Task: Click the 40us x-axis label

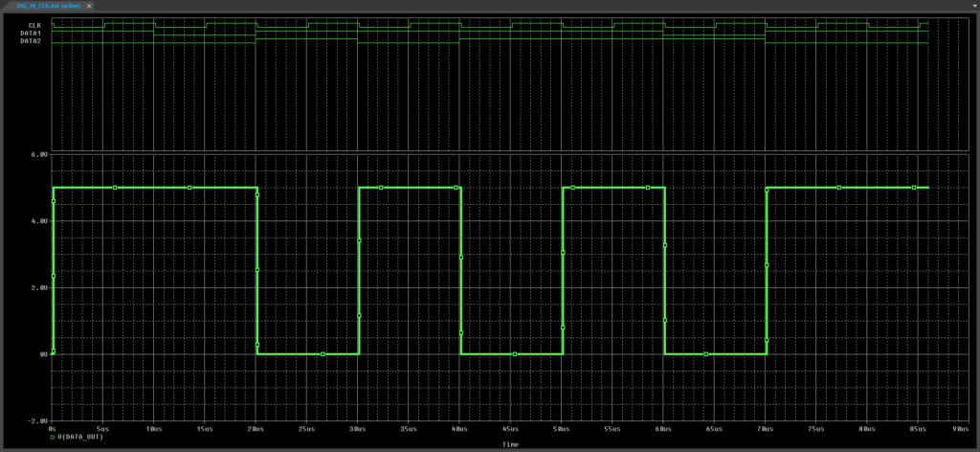Action: click(459, 429)
